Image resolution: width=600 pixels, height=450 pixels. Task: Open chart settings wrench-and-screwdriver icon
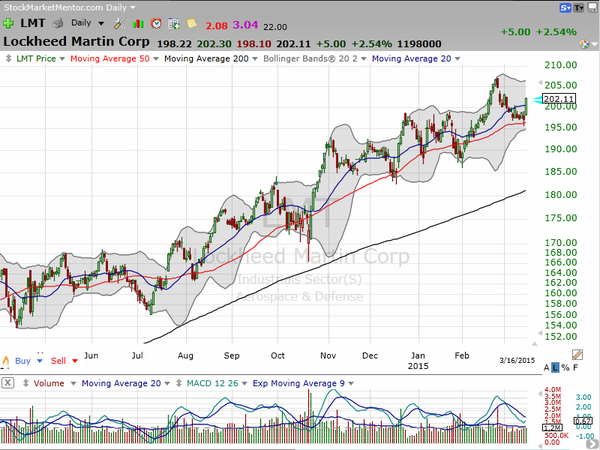click(119, 24)
